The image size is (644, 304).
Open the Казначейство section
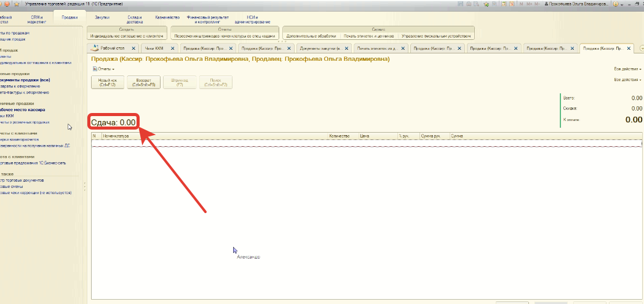point(167,18)
